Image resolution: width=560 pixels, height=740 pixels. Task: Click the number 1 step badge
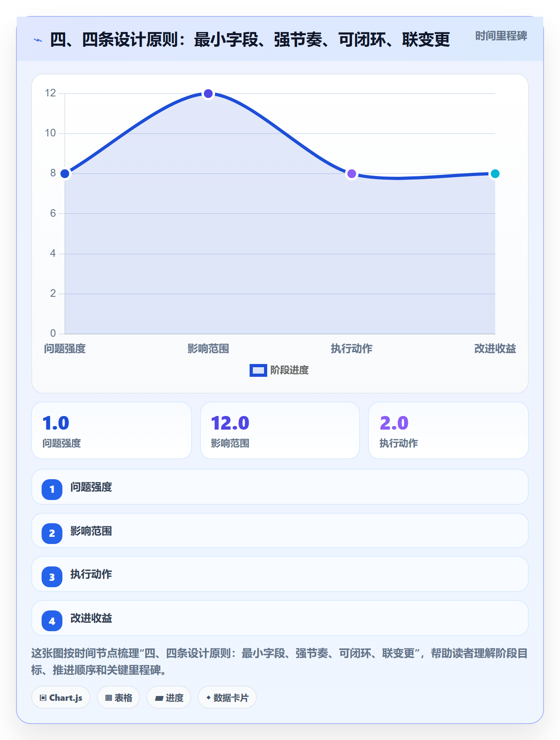[52, 489]
